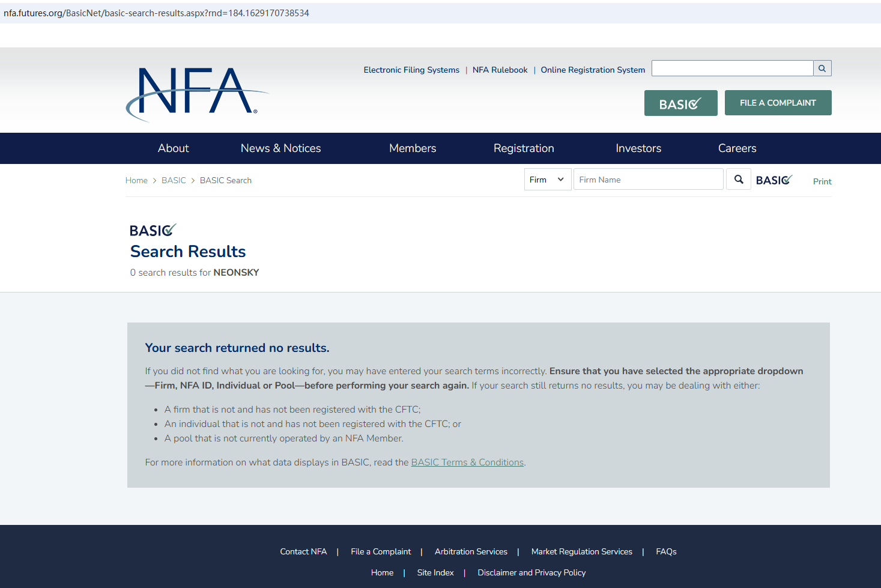The height and width of the screenshot is (588, 881).
Task: Click the top site search input field
Action: 733,68
